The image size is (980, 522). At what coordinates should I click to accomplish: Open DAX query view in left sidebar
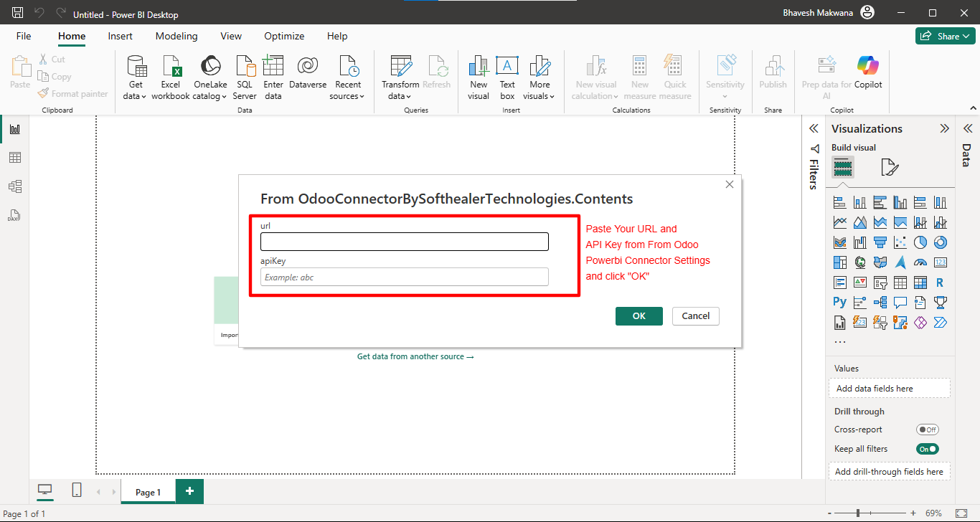pos(14,215)
